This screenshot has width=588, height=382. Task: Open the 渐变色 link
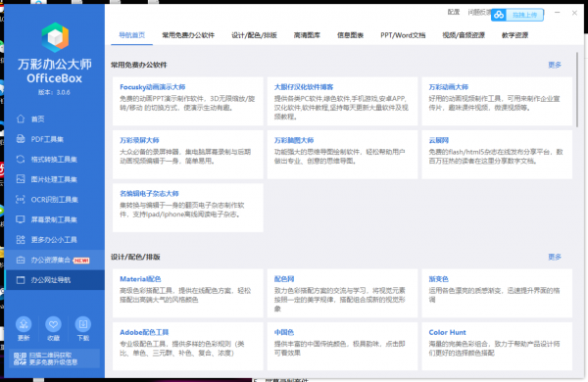[x=439, y=279]
